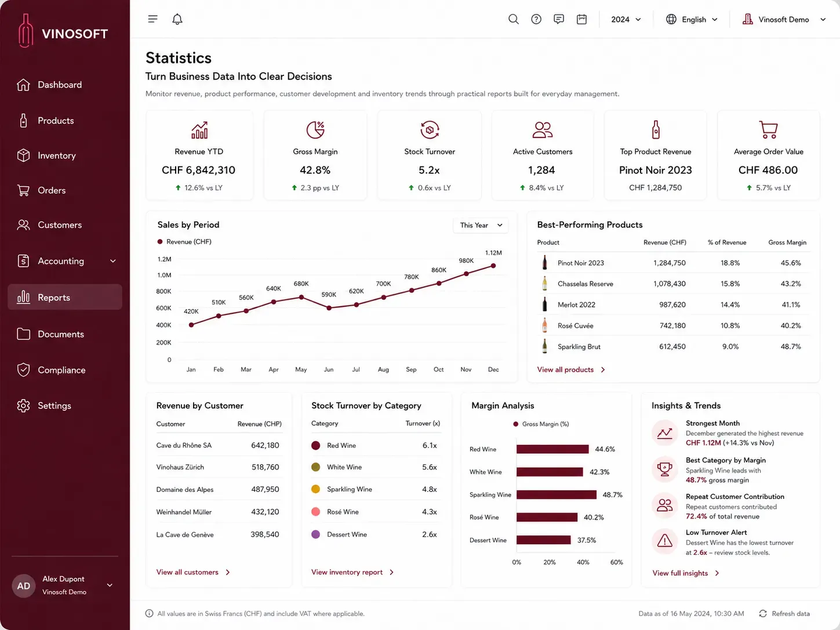Image resolution: width=840 pixels, height=630 pixels.
Task: Click the refresh data circular arrow icon
Action: (x=763, y=613)
